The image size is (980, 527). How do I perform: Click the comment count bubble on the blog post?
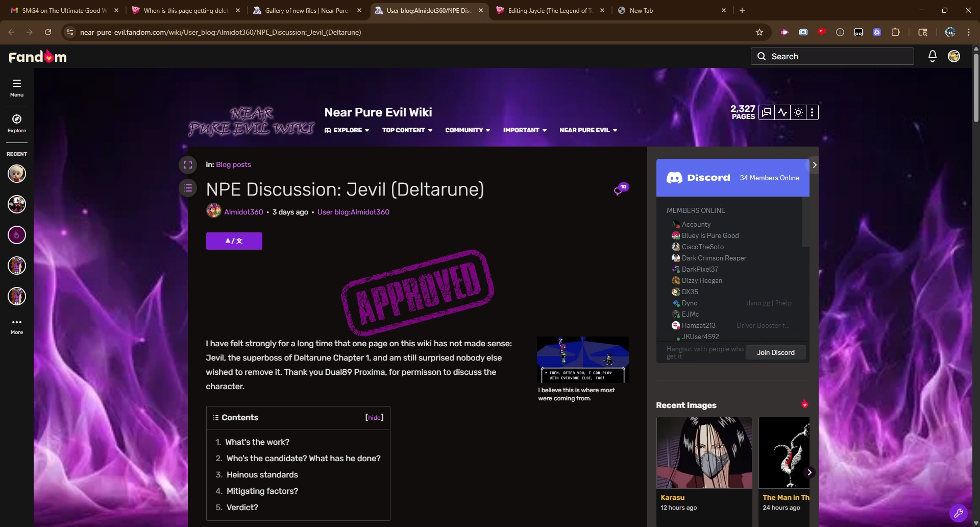tap(620, 189)
